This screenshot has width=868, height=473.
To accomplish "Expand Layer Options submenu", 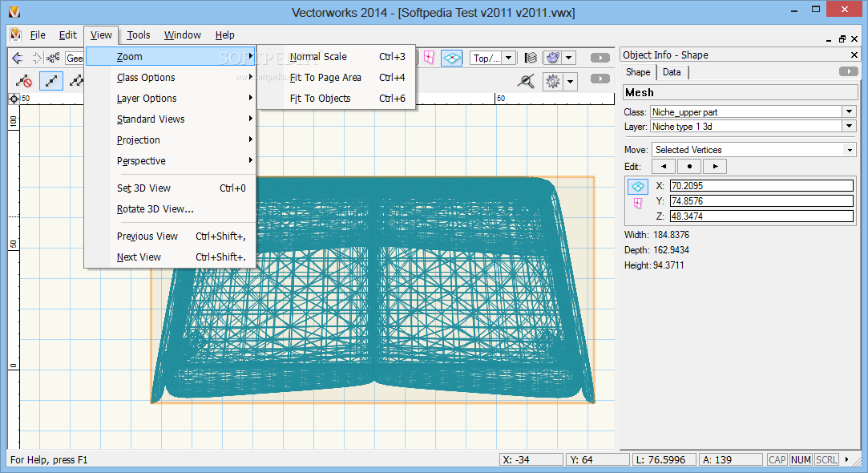I will point(170,98).
